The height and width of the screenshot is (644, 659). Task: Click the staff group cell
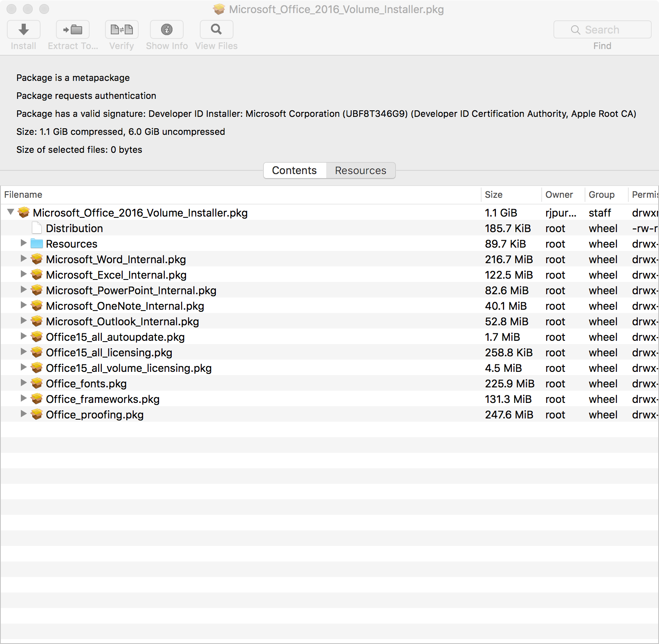pyautogui.click(x=600, y=213)
